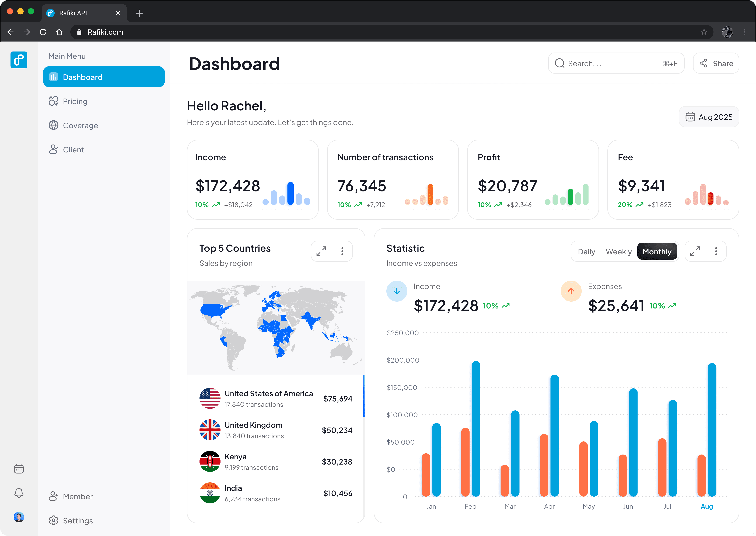Click the world map sales view
The width and height of the screenshot is (756, 536).
pos(276,328)
